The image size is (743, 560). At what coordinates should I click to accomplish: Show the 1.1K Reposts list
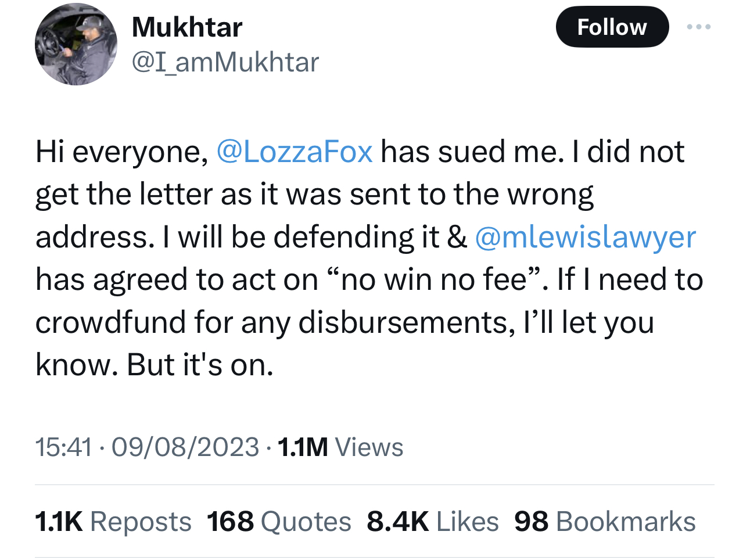pyautogui.click(x=113, y=522)
